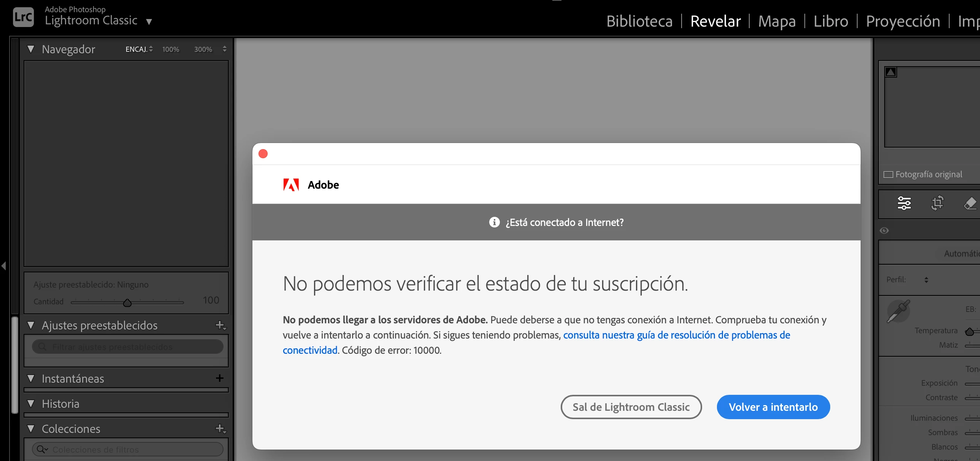This screenshot has height=461, width=980.
Task: Click the Lrc application logo
Action: (x=23, y=17)
